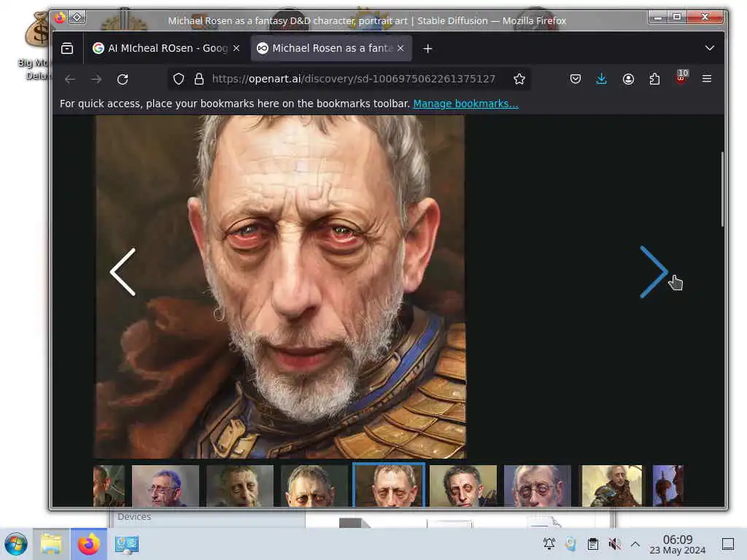Screen dimensions: 747x560
Task: Open the Firefox View button
Action: 67,48
